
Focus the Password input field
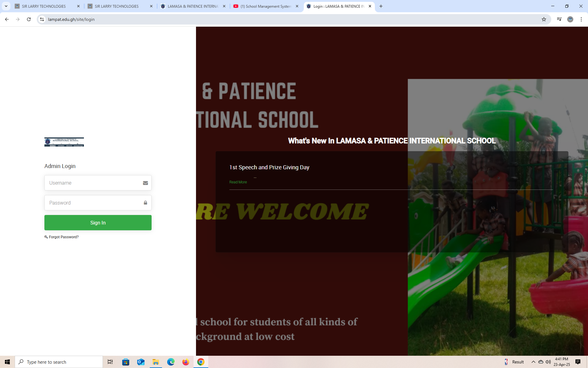95,203
